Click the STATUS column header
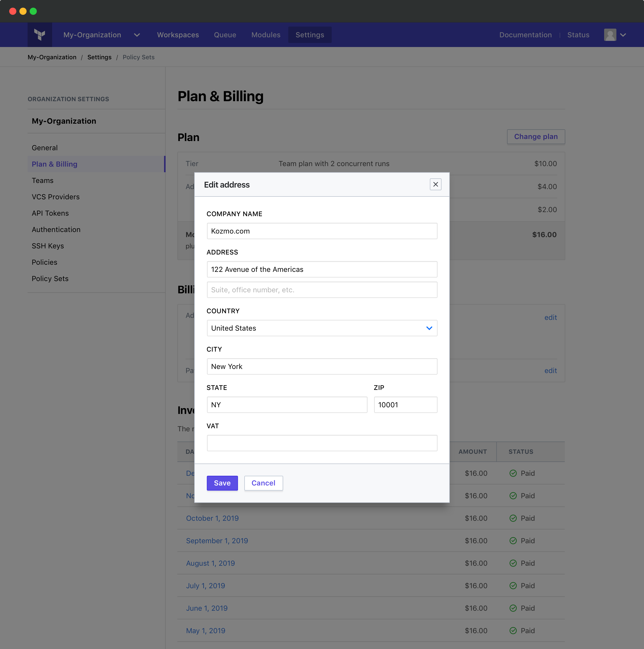This screenshot has width=644, height=649. [521, 452]
